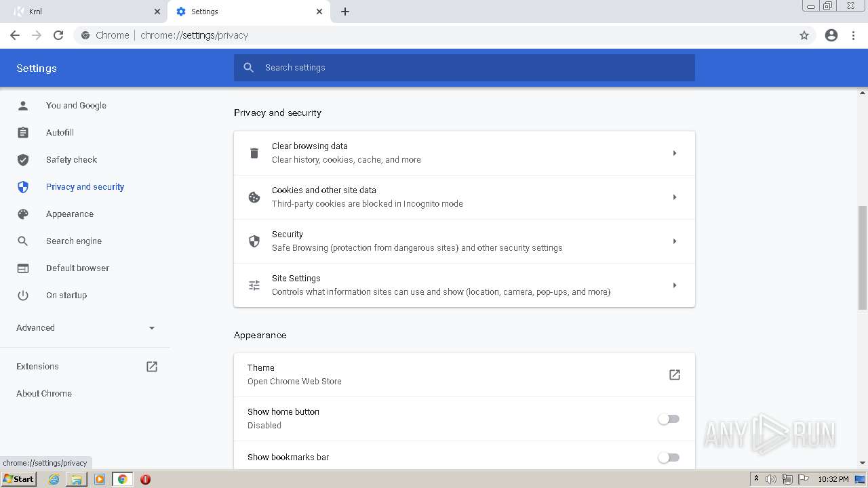The image size is (868, 488).
Task: Click the forward navigation arrow
Action: [37, 35]
